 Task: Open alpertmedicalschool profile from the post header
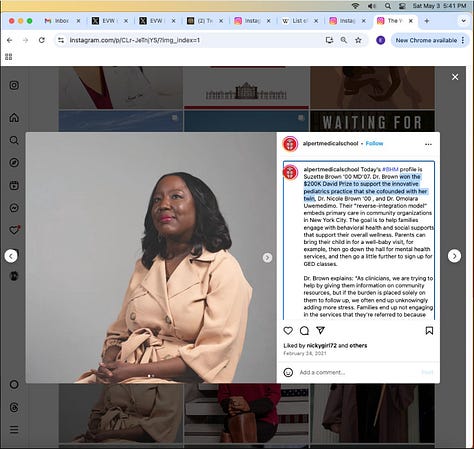(330, 143)
